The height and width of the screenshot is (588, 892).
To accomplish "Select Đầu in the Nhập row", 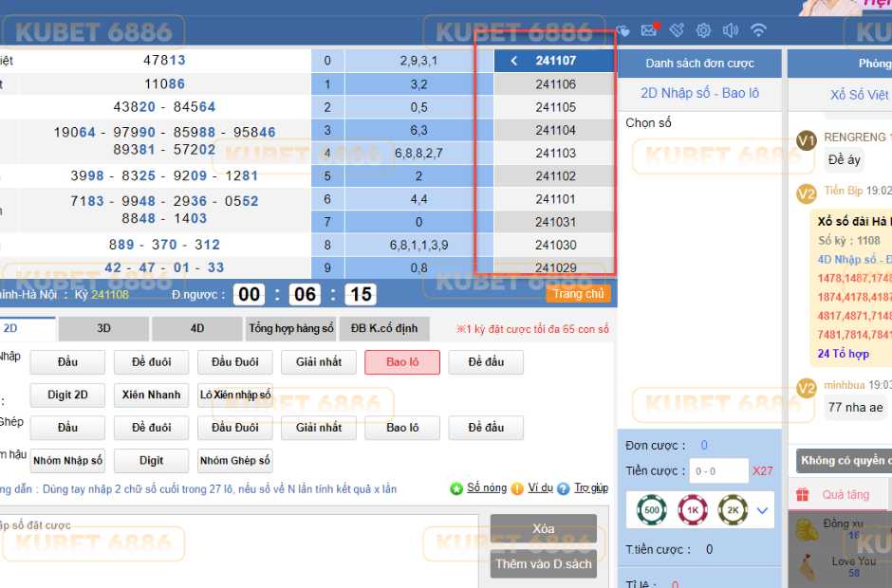I will click(x=67, y=362).
